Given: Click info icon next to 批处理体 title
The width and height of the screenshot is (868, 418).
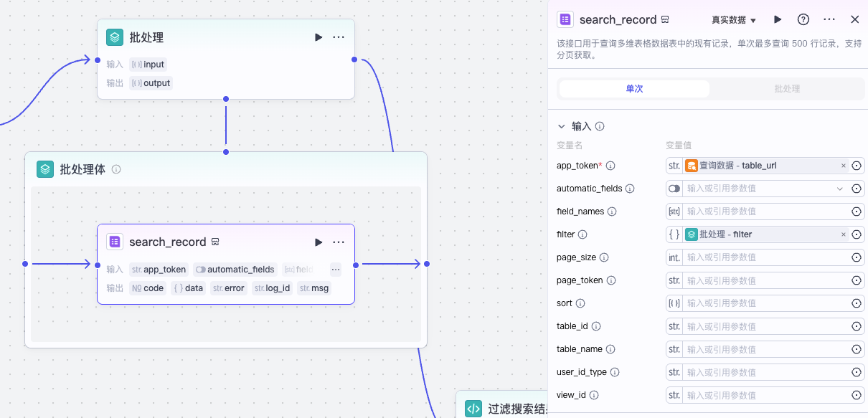Looking at the screenshot, I should click(116, 170).
